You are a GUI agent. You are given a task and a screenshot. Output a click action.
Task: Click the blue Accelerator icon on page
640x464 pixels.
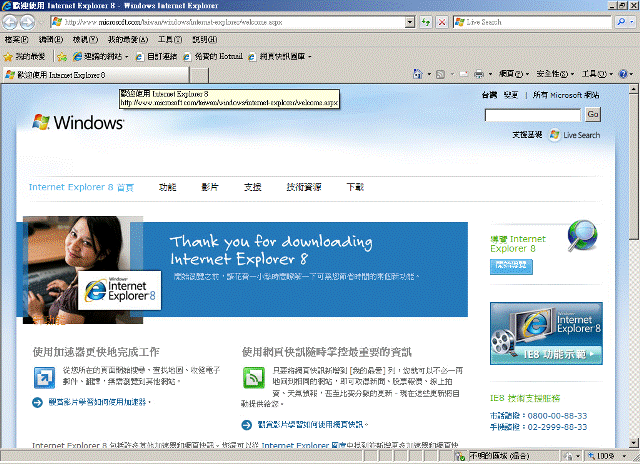46,378
